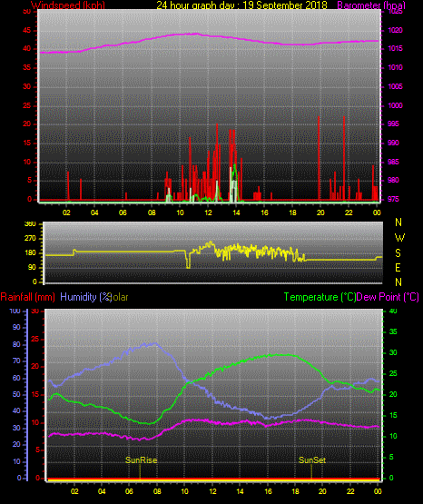The image size is (423, 504).
Task: Select the 24 hour graph date title
Action: tap(241, 5)
